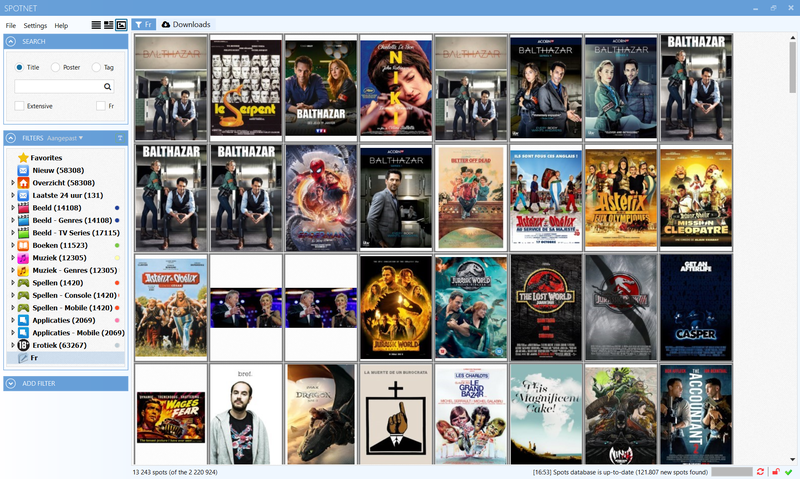Click the green dot next to Boeken
This screenshot has width=800, height=479.
117,245
